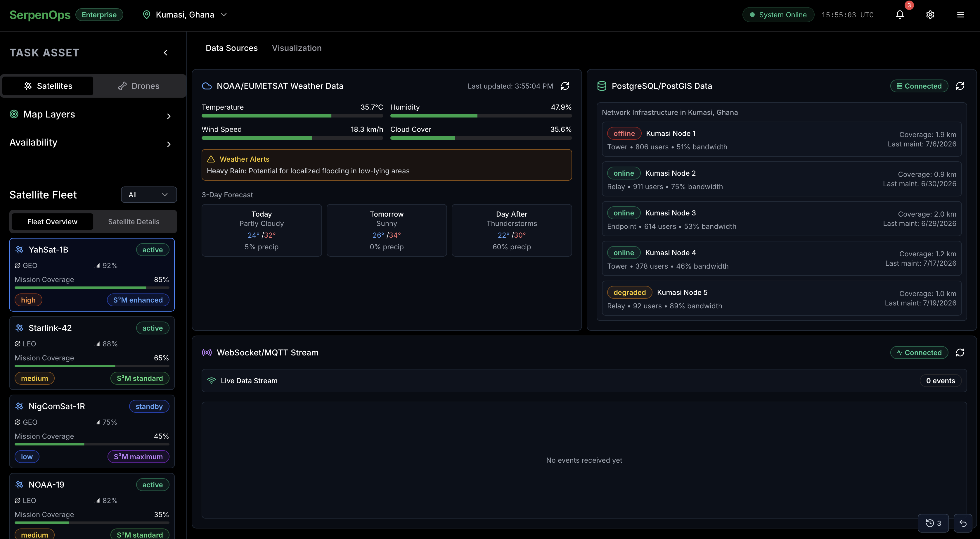Click NigComSat-1R satellite icon

pos(19,407)
